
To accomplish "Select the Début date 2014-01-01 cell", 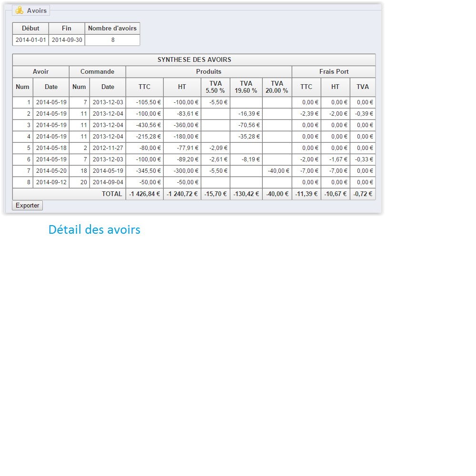I will (x=31, y=40).
